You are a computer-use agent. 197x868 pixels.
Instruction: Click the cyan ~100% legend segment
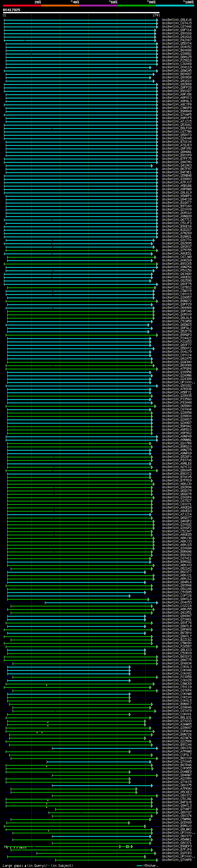(x=175, y=6)
